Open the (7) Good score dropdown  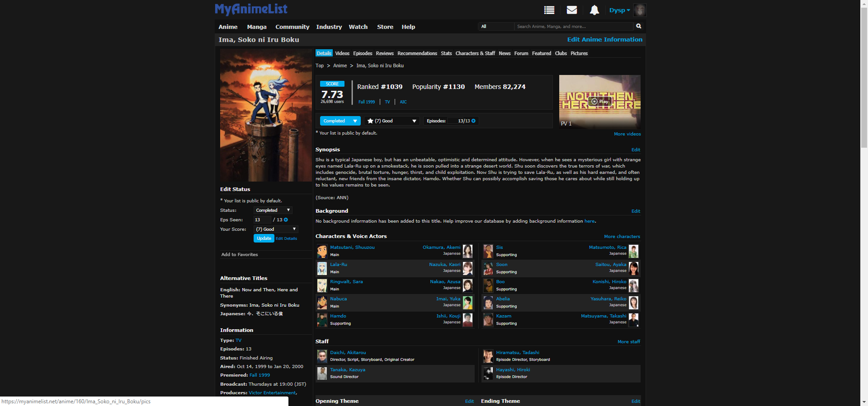392,121
